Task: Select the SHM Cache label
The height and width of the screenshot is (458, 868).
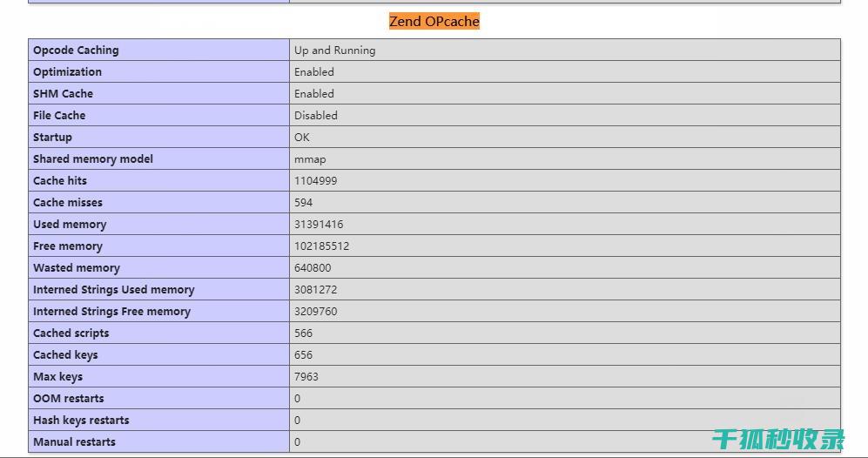Action: coord(63,93)
